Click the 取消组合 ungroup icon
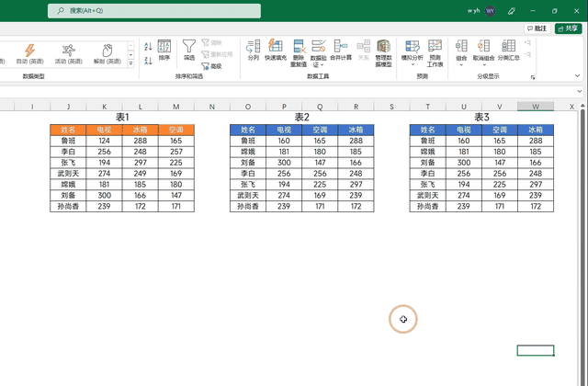The image size is (588, 386). [483, 47]
